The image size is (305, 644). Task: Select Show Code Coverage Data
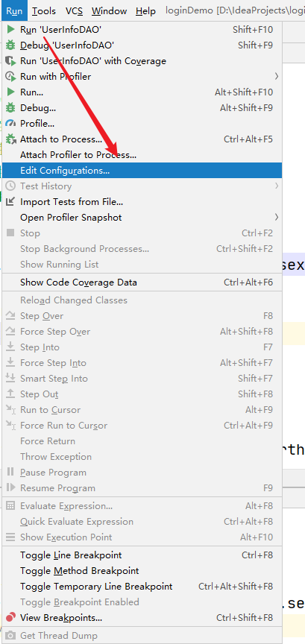click(x=142, y=282)
